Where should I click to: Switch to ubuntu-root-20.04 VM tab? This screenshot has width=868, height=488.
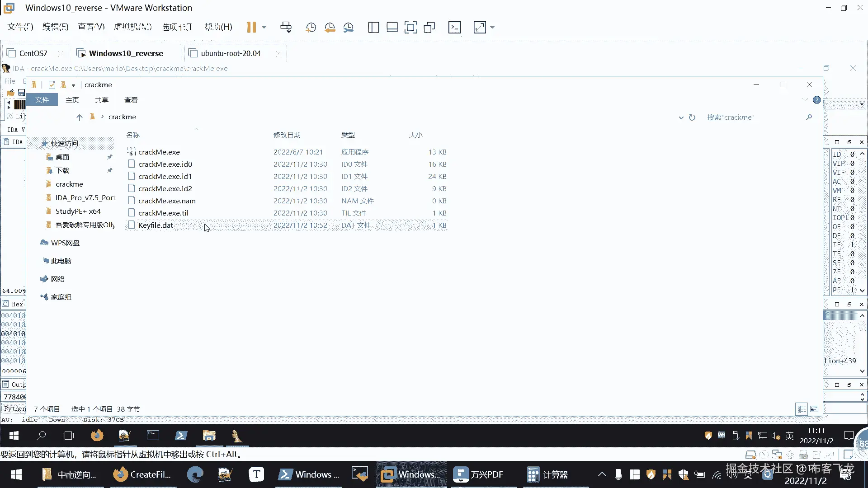[231, 53]
